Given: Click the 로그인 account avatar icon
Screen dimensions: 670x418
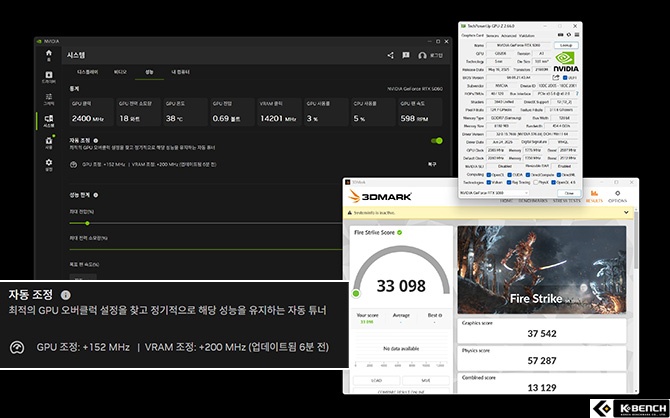Looking at the screenshot, I should point(422,56).
